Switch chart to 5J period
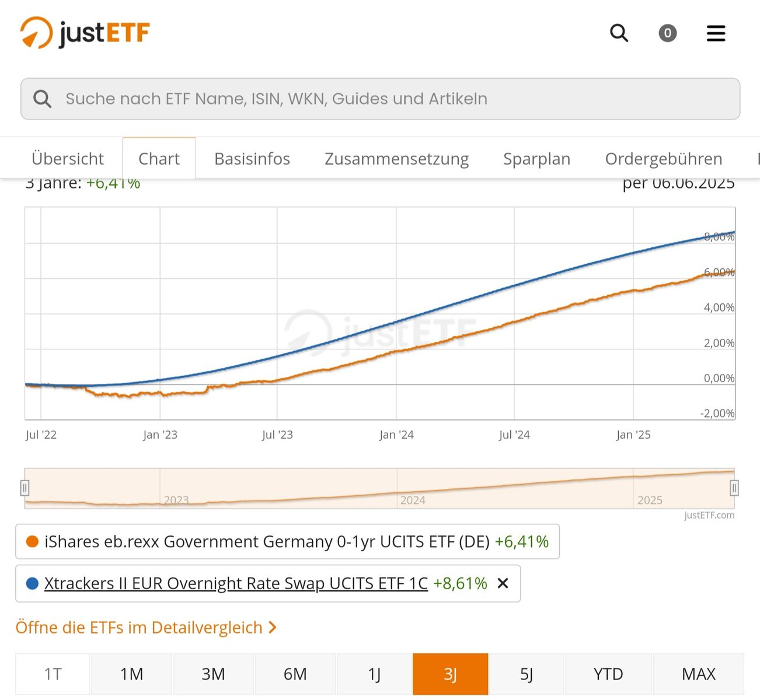The image size is (760, 700). [x=526, y=674]
